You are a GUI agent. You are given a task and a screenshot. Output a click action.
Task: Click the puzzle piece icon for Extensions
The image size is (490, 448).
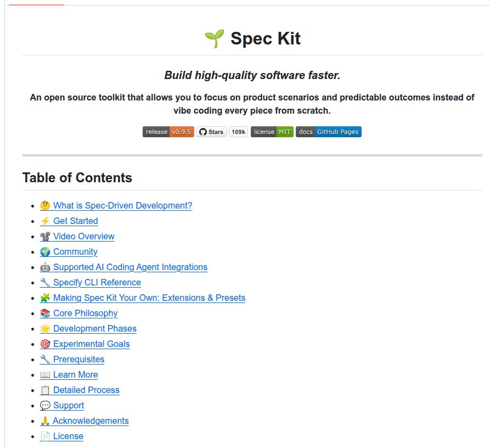point(45,298)
